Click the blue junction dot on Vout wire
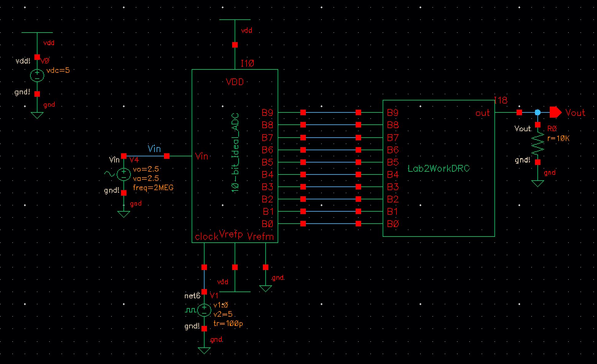The image size is (597, 364). coord(538,112)
